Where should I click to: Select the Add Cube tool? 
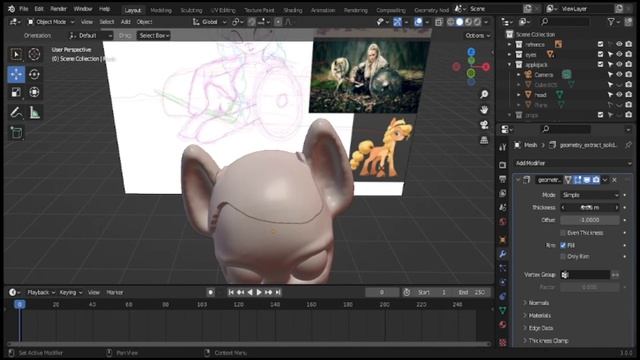pos(16,133)
